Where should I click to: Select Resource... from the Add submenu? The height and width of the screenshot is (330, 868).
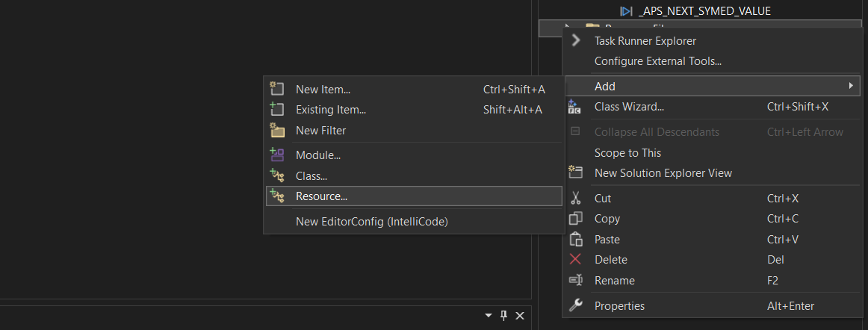point(322,196)
